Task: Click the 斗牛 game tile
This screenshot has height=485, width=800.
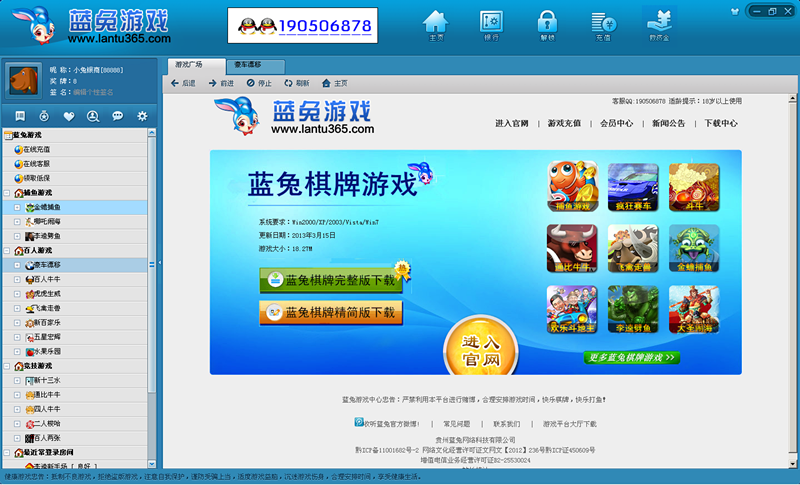Action: tap(694, 187)
